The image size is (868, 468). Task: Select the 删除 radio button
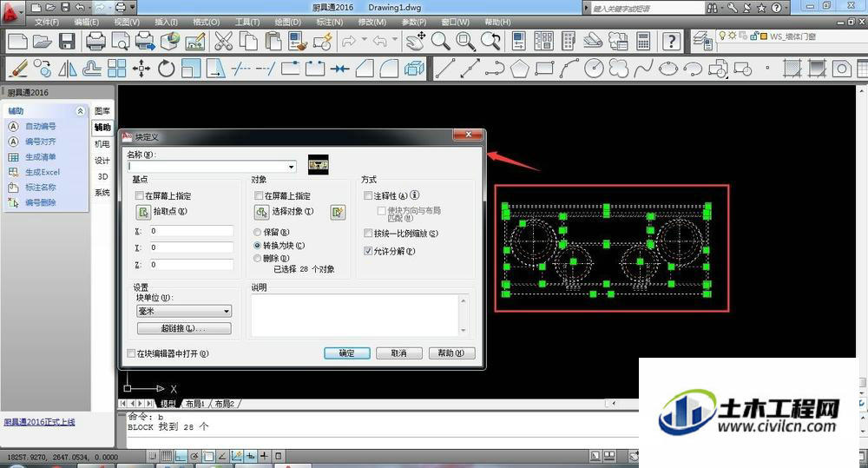[258, 259]
